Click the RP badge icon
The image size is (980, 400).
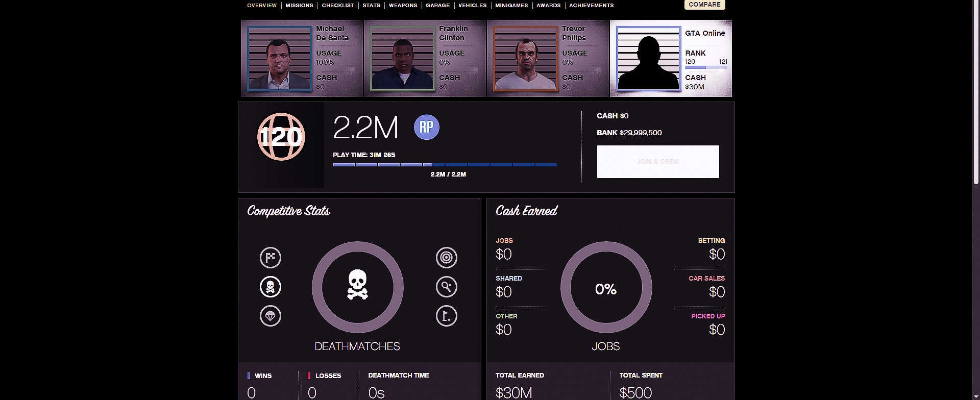pos(427,127)
